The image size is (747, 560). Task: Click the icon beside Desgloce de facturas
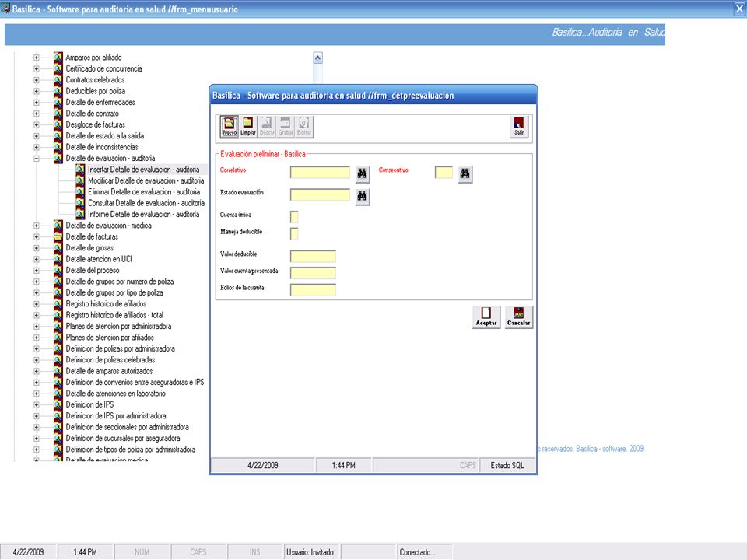tap(58, 124)
